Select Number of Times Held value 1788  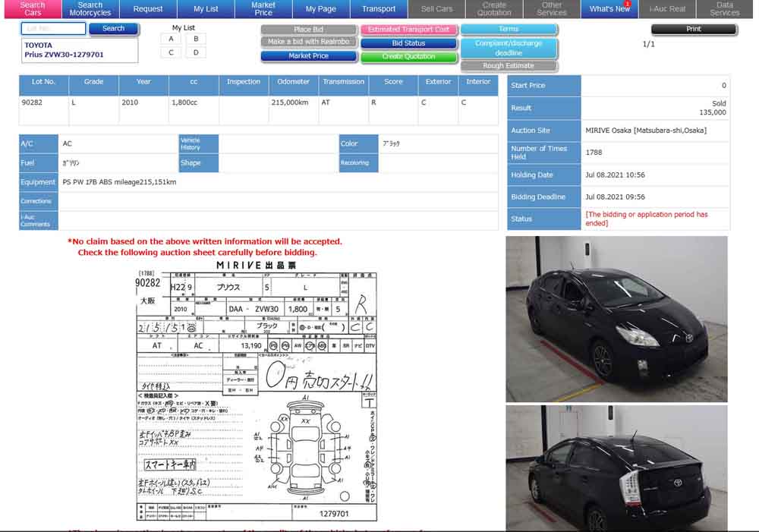click(594, 153)
